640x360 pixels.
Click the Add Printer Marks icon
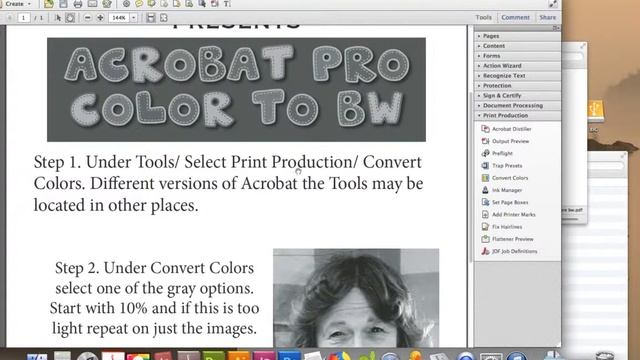[x=485, y=215]
